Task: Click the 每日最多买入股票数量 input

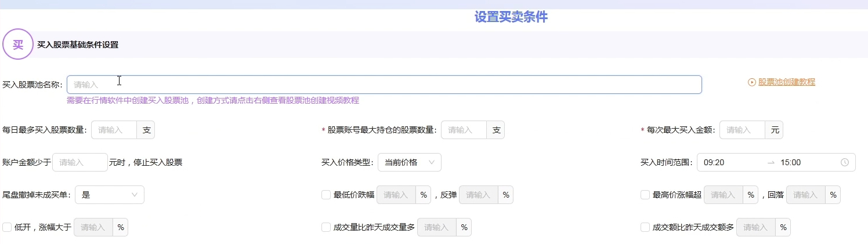Action: (114, 130)
